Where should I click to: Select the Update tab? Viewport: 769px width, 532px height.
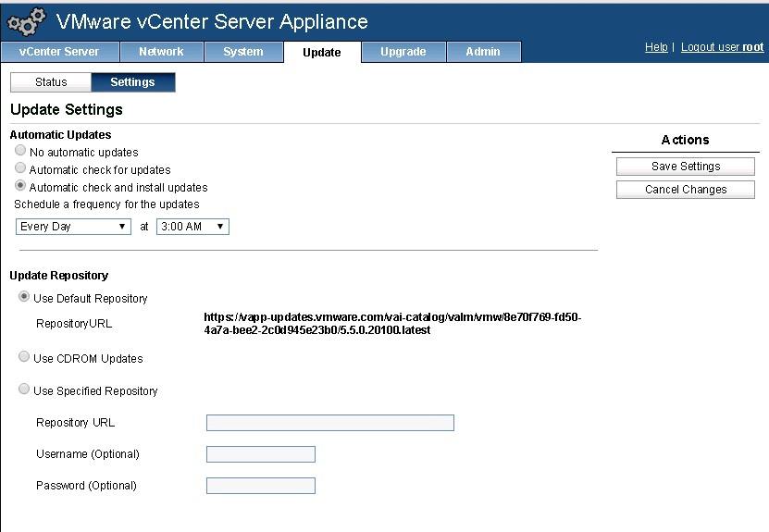pos(322,53)
